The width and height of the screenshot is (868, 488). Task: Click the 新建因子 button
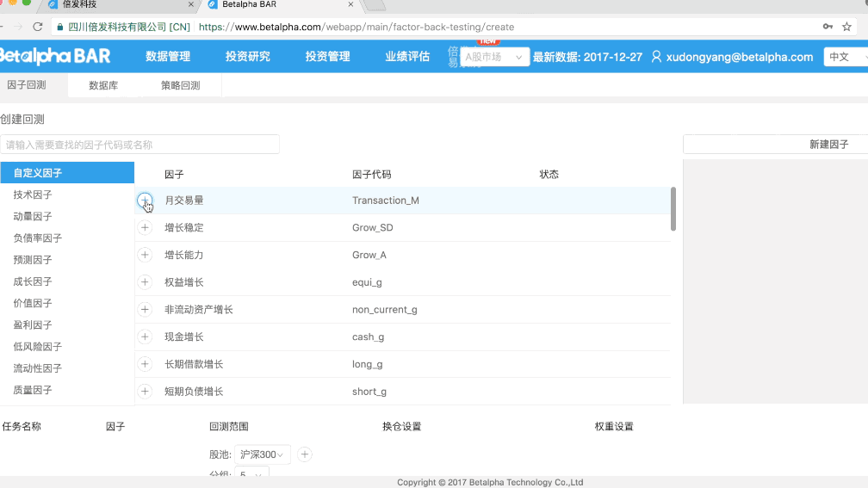click(828, 145)
